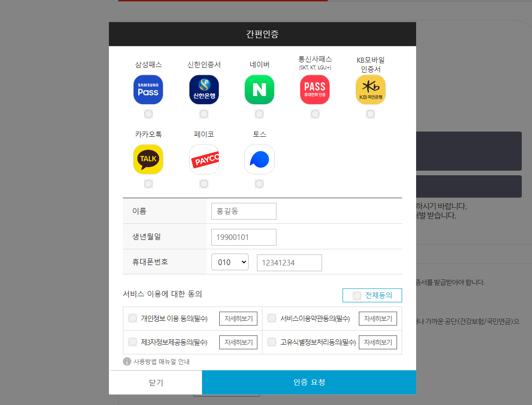Viewport: 532px width, 405px height.
Task: Choose the Toss blue icon
Action: point(259,159)
